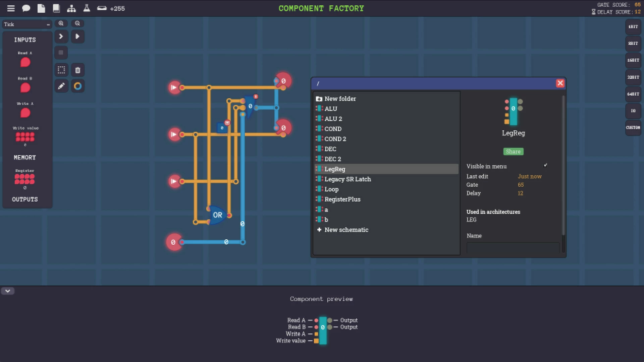
Task: Click the zoom out magnifier icon
Action: tap(77, 23)
